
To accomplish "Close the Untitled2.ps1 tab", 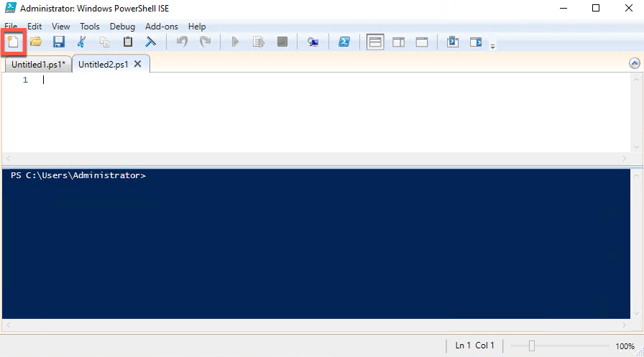I will 137,64.
